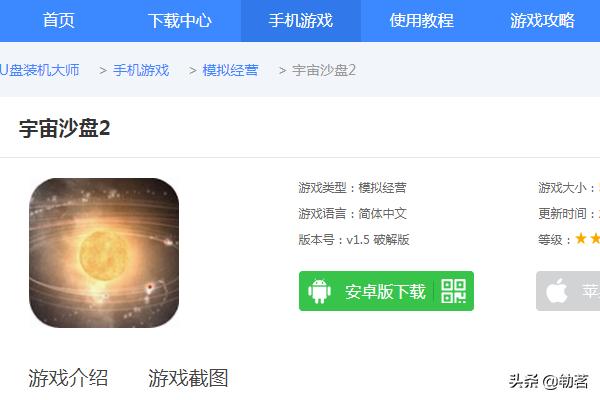Open the QR code on download button
Viewport: 600px width, 400px height.
pyautogui.click(x=453, y=291)
